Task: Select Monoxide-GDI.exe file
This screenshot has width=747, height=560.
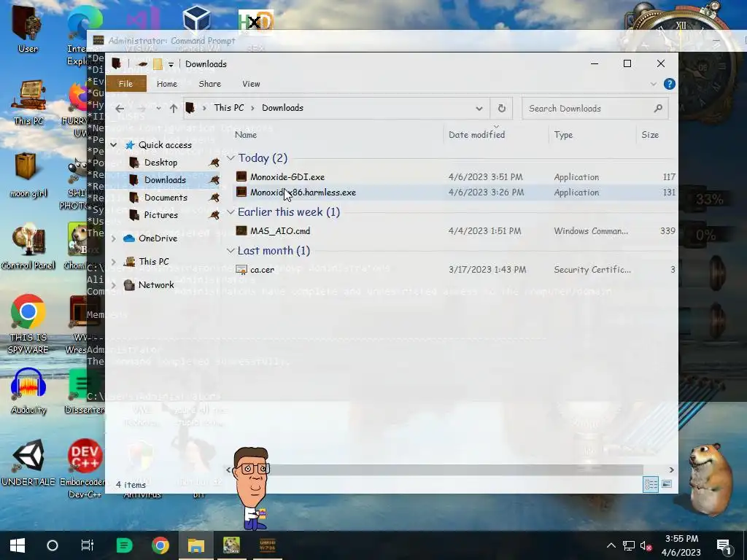Action: click(455, 176)
